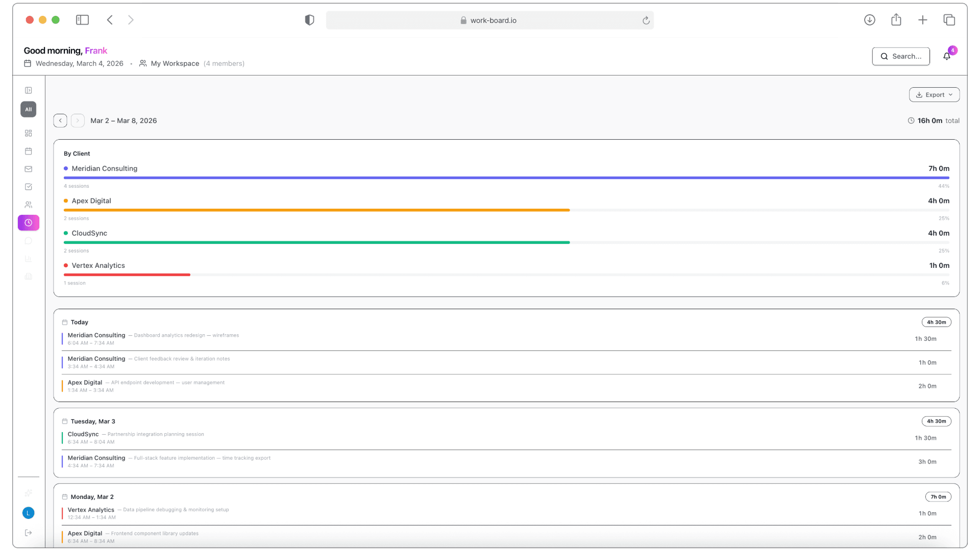Open the notifications bell icon
This screenshot has height=551, width=980.
(947, 56)
